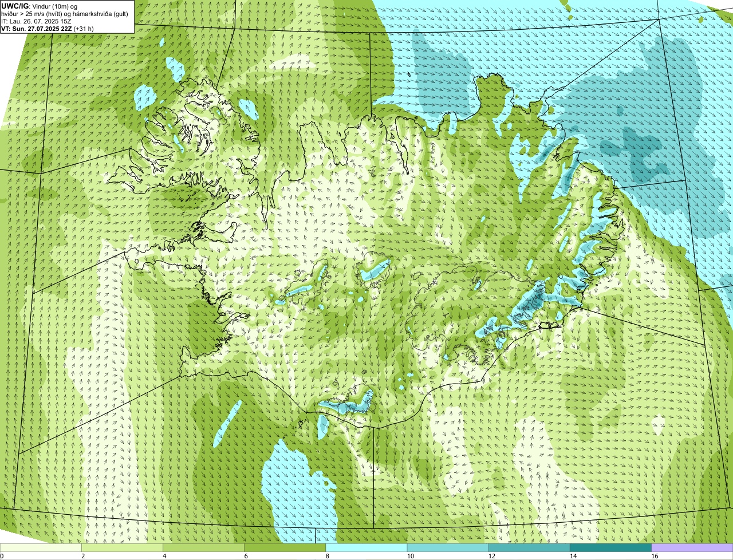Screen dimensions: 733x560
Task: Click the '0' label on the wind scale
Action: pos(2,556)
